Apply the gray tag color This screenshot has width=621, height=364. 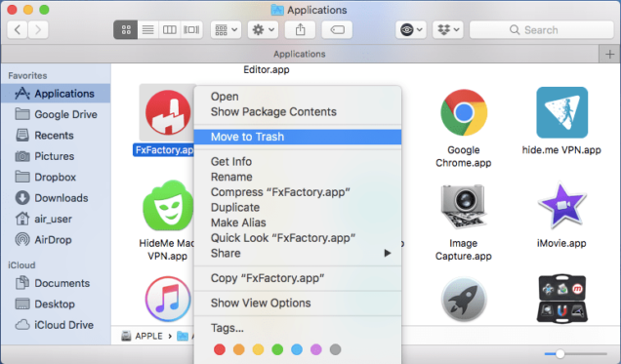click(336, 349)
